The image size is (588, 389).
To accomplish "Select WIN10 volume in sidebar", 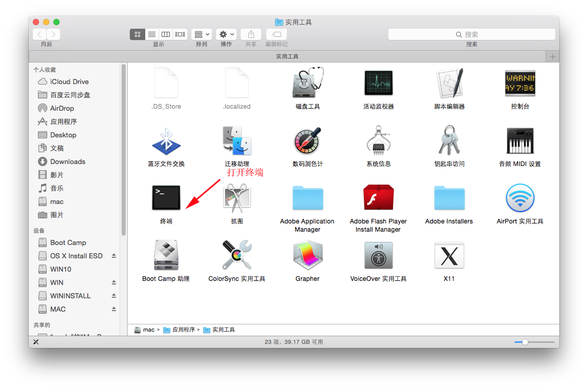I will click(x=61, y=269).
